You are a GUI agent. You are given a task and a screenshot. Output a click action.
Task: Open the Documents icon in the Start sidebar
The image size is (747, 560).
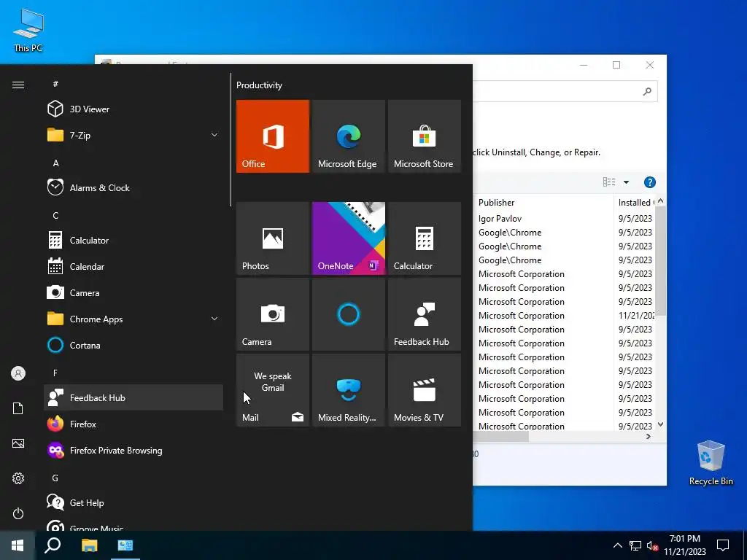[18, 408]
